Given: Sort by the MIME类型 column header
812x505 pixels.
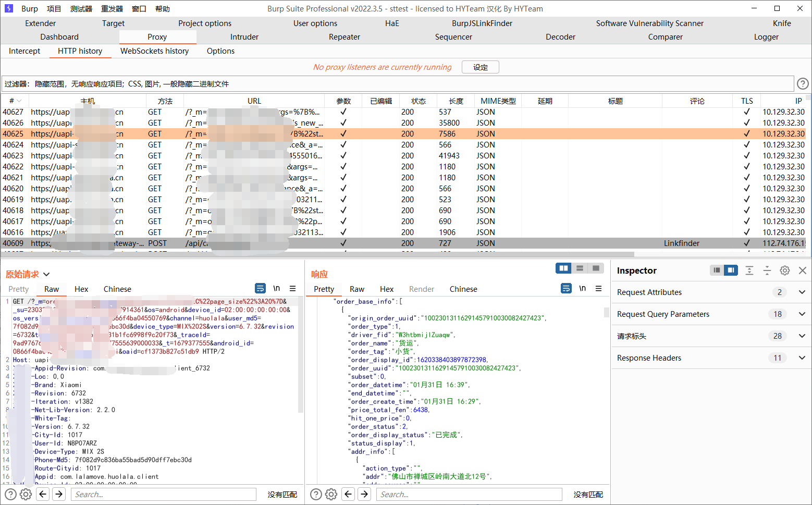Looking at the screenshot, I should [x=498, y=101].
